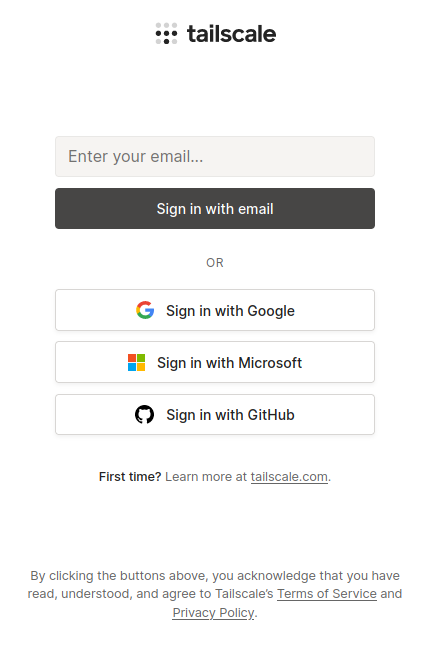Click the acknowledgement paragraph starting "By clicking"
This screenshot has height=651, width=433.
pyautogui.click(x=215, y=594)
